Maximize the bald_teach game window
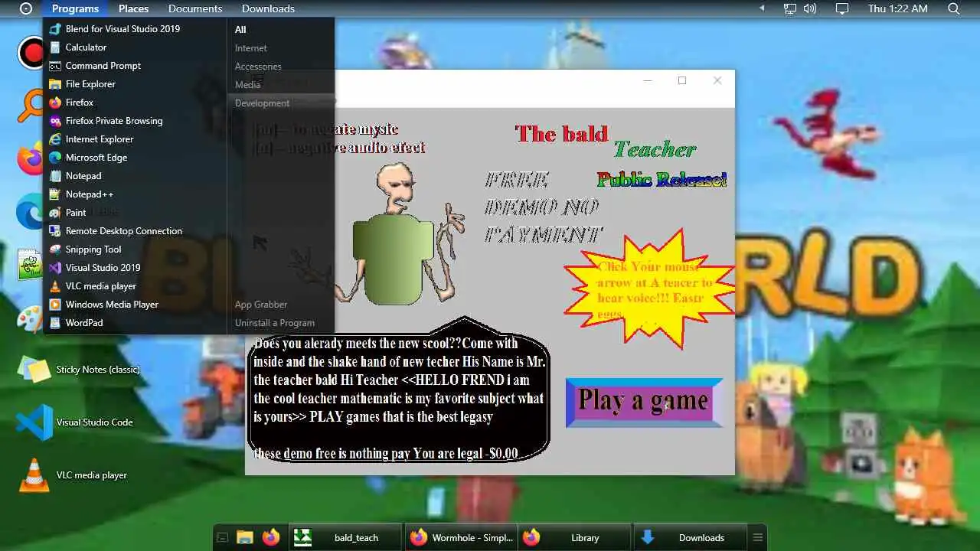Image resolution: width=980 pixels, height=551 pixels. click(x=682, y=80)
